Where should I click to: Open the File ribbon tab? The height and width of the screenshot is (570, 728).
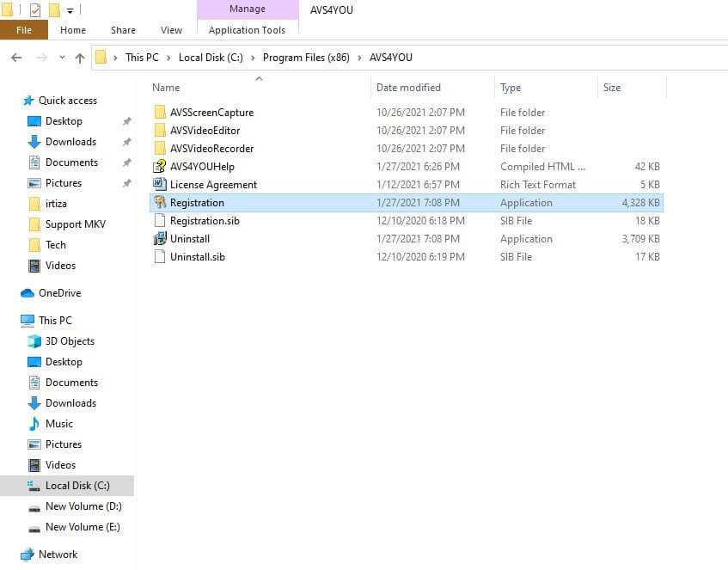coord(24,30)
